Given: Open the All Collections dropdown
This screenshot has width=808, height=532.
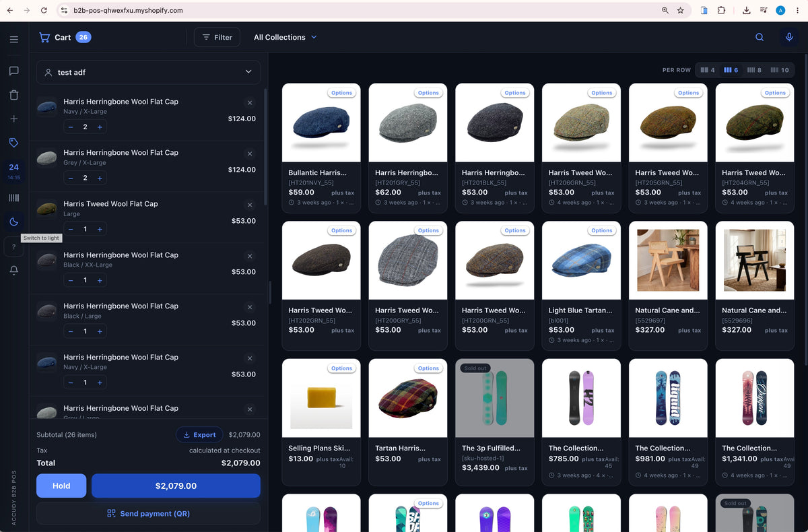Looking at the screenshot, I should (x=285, y=37).
